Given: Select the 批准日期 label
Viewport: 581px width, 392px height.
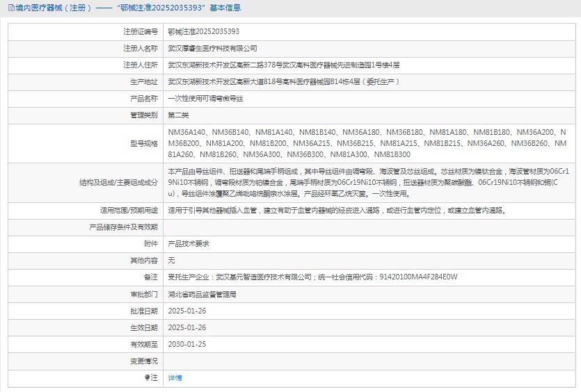Looking at the screenshot, I should coord(144,311).
